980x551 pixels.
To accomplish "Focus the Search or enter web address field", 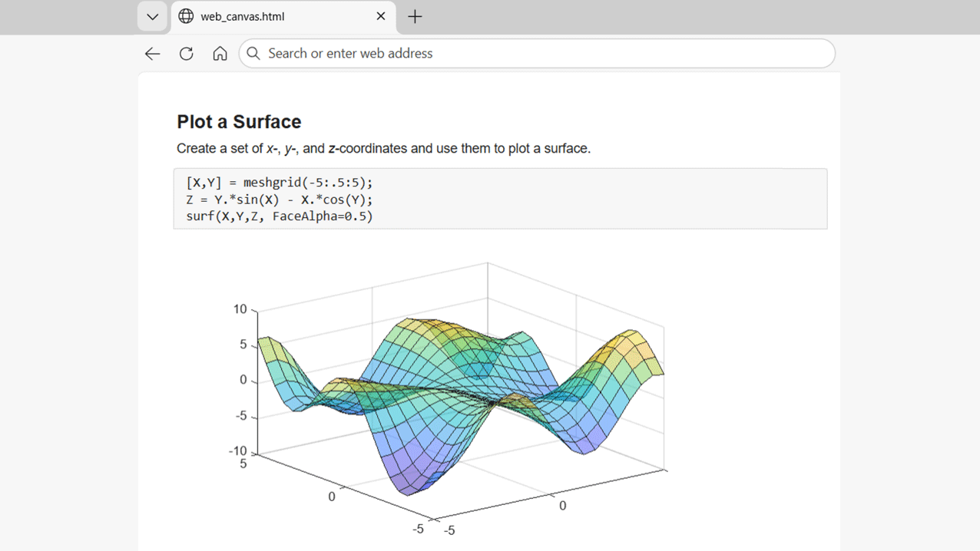I will coord(538,54).
